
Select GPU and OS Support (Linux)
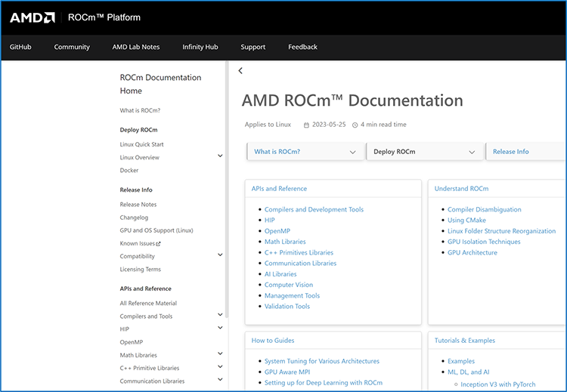click(156, 230)
